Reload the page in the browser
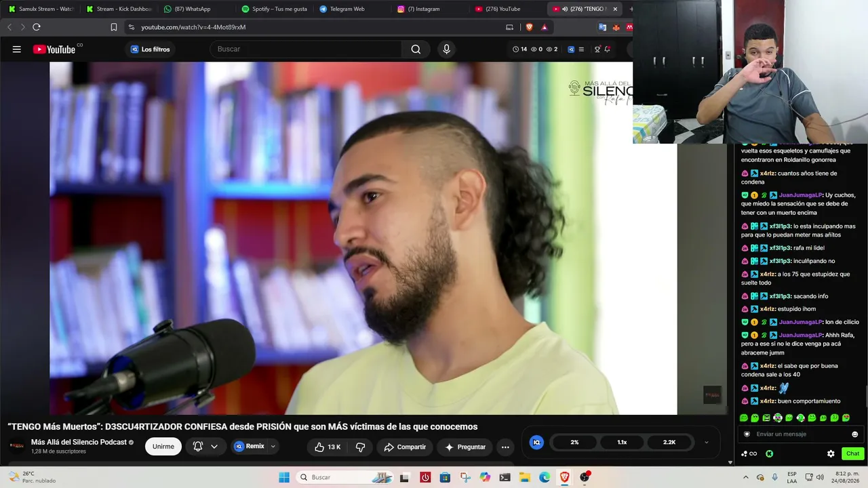This screenshot has height=488, width=868. [37, 27]
